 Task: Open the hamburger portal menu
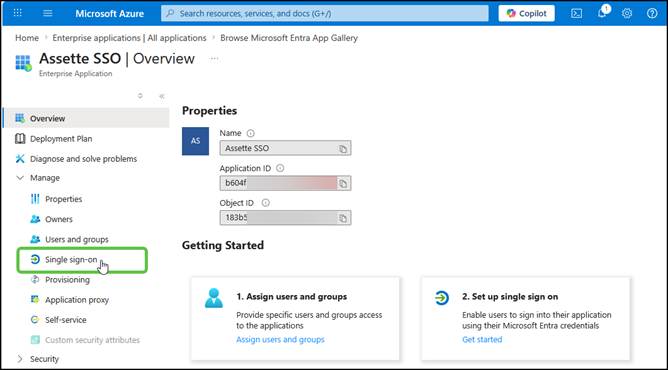tap(48, 13)
